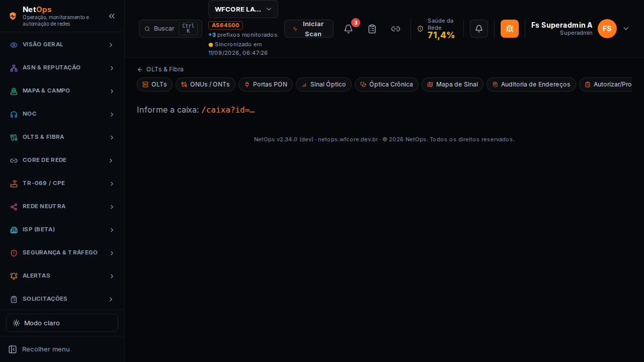Open the Sinal Óptico tab
Viewport: 644px width, 362px height.
(x=324, y=84)
